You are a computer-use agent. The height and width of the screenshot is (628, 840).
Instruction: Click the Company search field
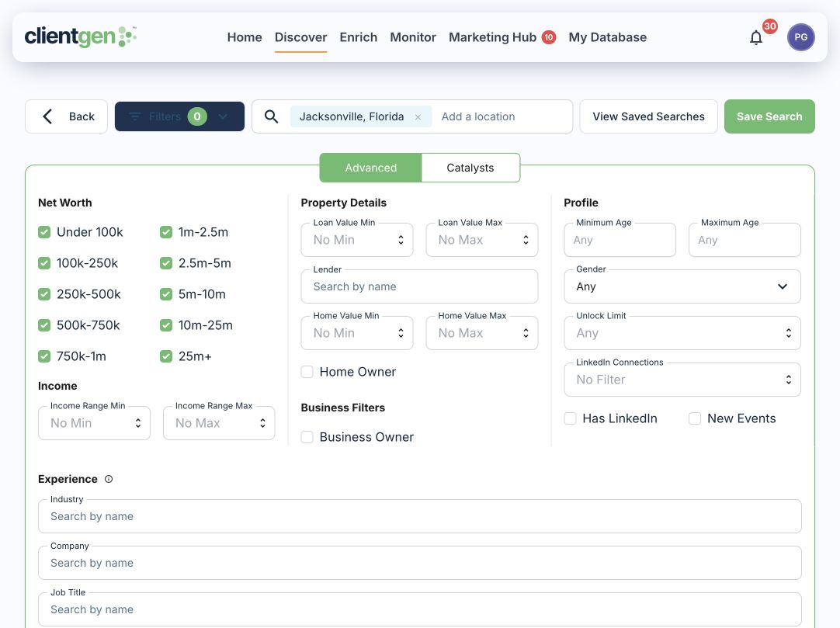(x=419, y=563)
